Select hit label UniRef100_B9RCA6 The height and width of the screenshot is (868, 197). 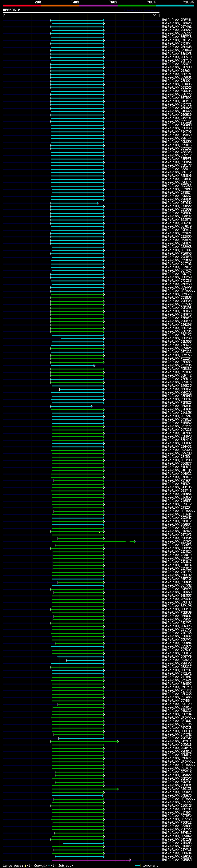[177, 91]
